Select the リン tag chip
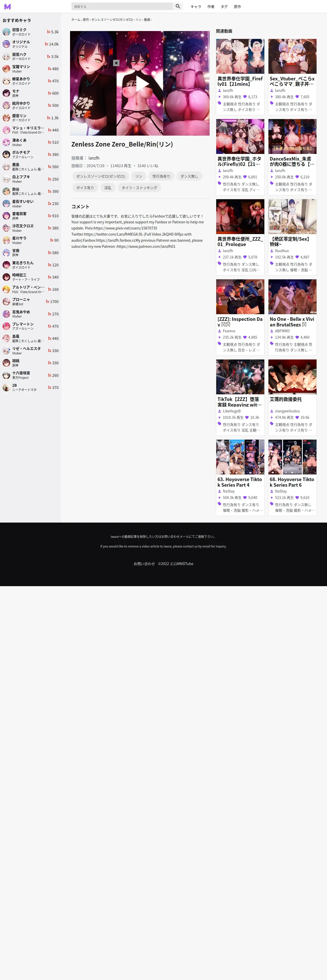Screen dimensions: 327x980 click(139, 176)
